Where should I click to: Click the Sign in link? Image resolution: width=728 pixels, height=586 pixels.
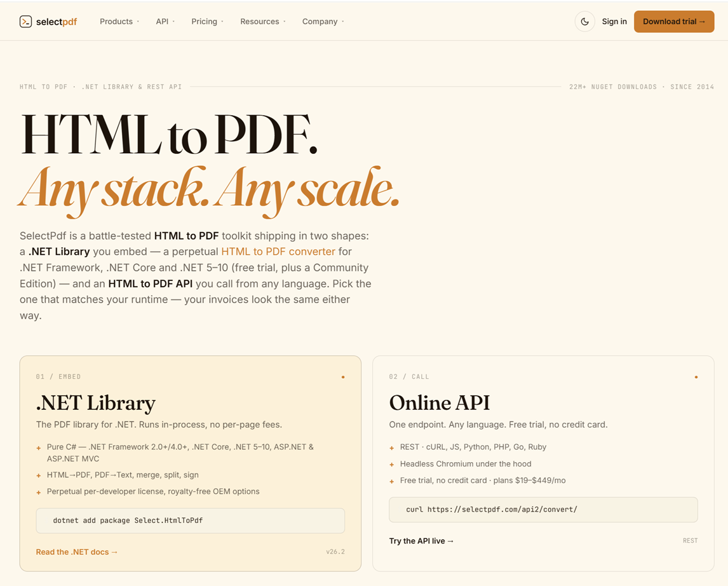coord(614,22)
